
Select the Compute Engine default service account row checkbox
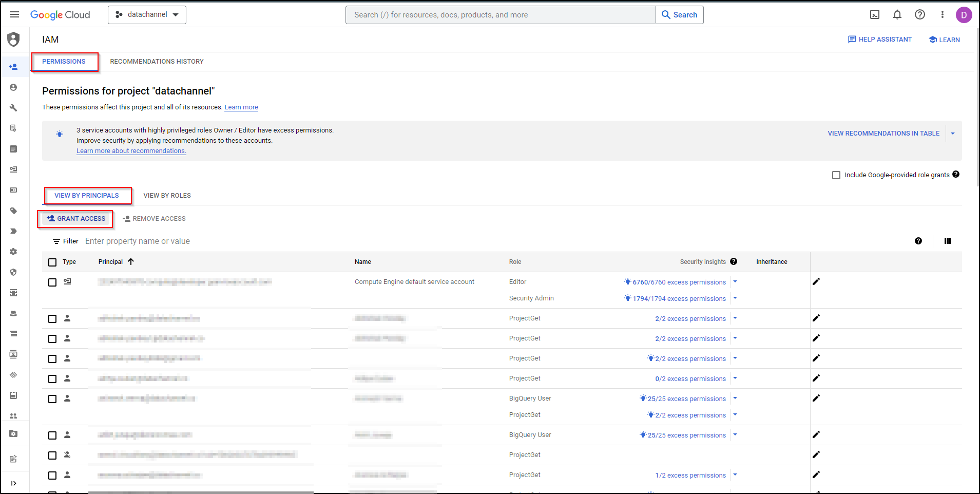(x=52, y=282)
